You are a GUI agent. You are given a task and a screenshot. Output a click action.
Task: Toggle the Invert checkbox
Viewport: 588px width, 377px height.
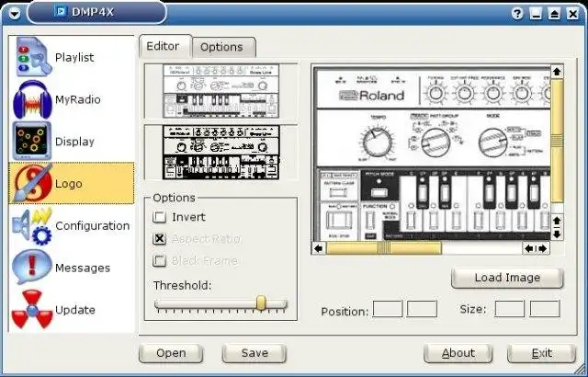coord(159,217)
